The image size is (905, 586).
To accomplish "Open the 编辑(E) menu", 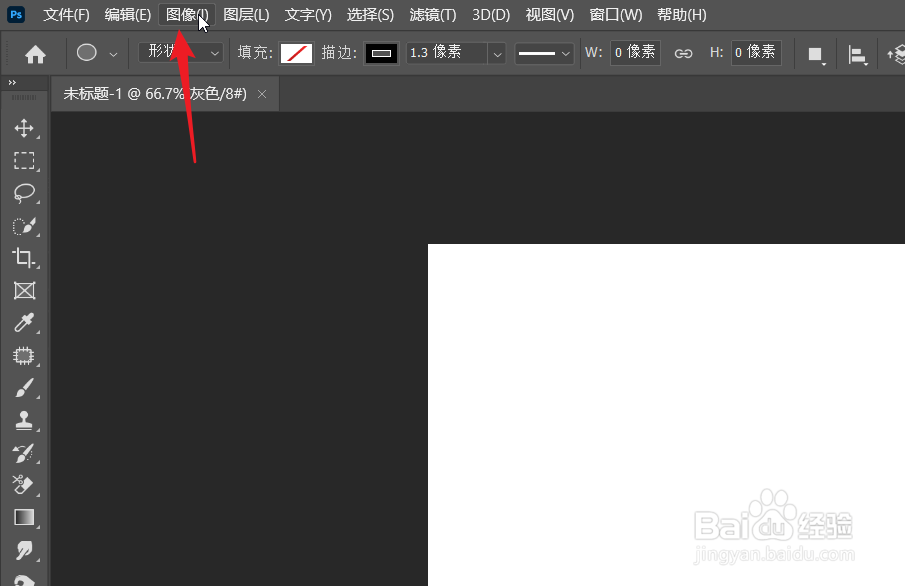I will tap(128, 14).
